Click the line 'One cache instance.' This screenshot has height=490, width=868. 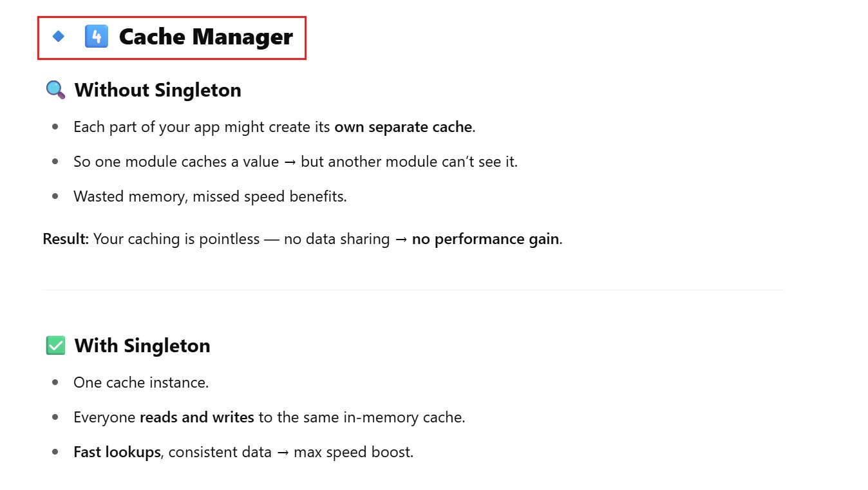[141, 382]
